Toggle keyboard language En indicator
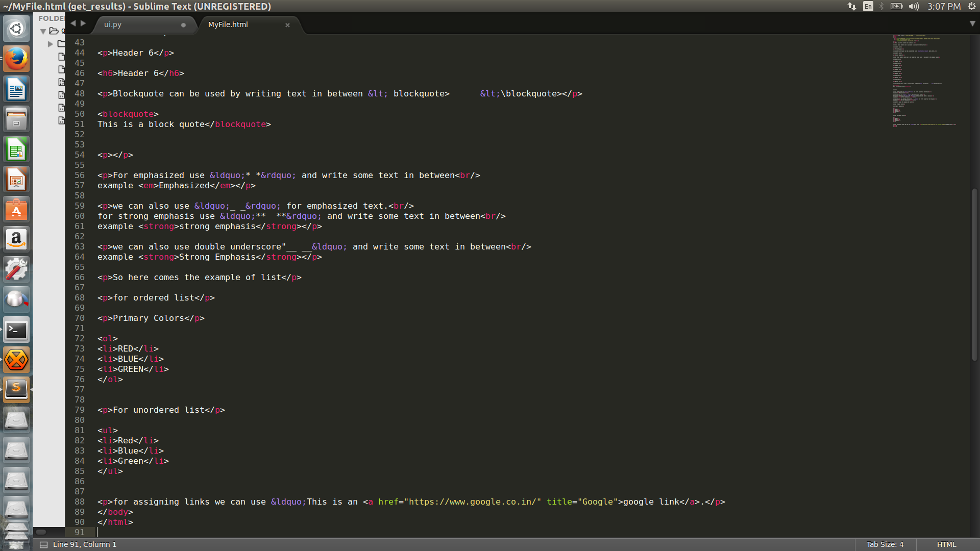980x551 pixels. pos(868,6)
